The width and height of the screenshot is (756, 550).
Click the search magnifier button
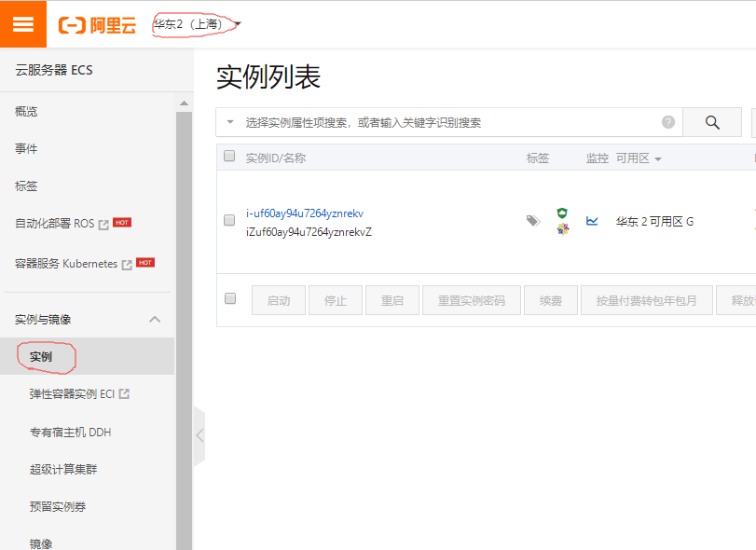(712, 122)
